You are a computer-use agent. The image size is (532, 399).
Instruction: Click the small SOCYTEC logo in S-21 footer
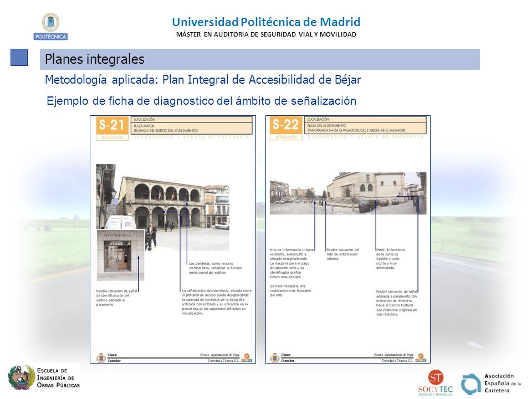pyautogui.click(x=247, y=358)
